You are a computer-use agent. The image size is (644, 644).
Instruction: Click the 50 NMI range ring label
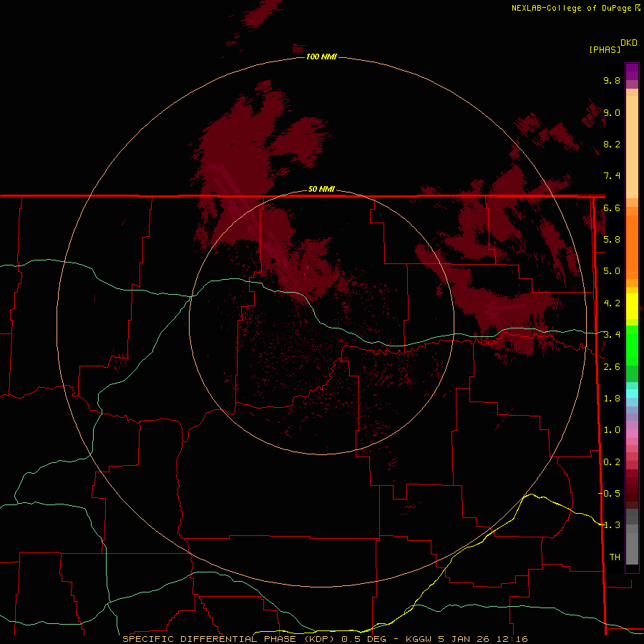coord(321,189)
